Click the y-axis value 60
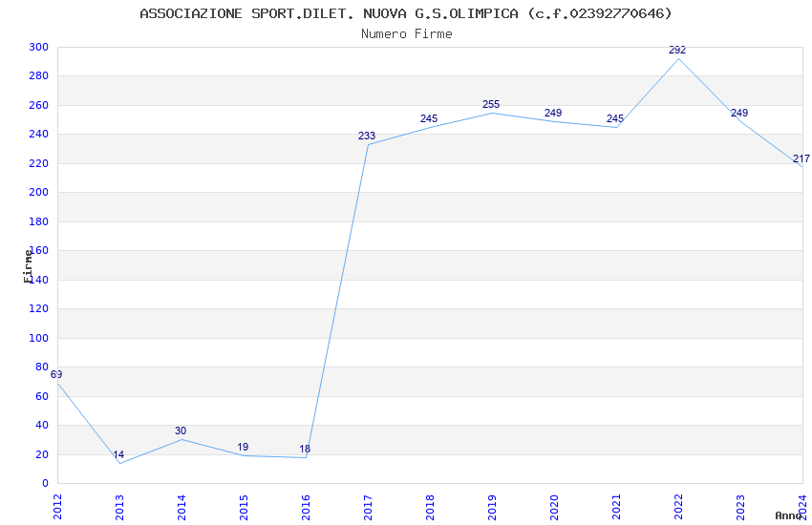The width and height of the screenshot is (812, 525). click(42, 396)
